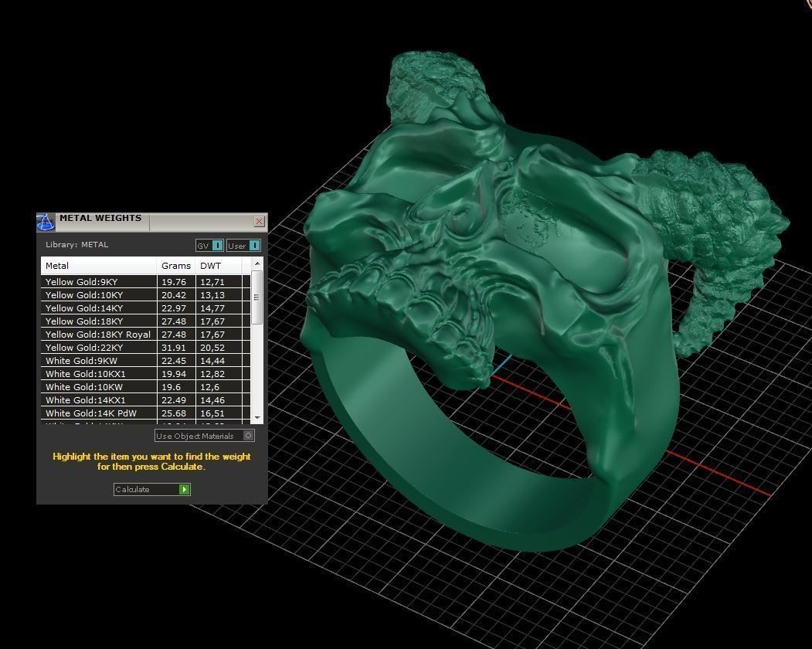Image resolution: width=812 pixels, height=649 pixels.
Task: Click the Library: METAL label
Action: pyautogui.click(x=76, y=244)
